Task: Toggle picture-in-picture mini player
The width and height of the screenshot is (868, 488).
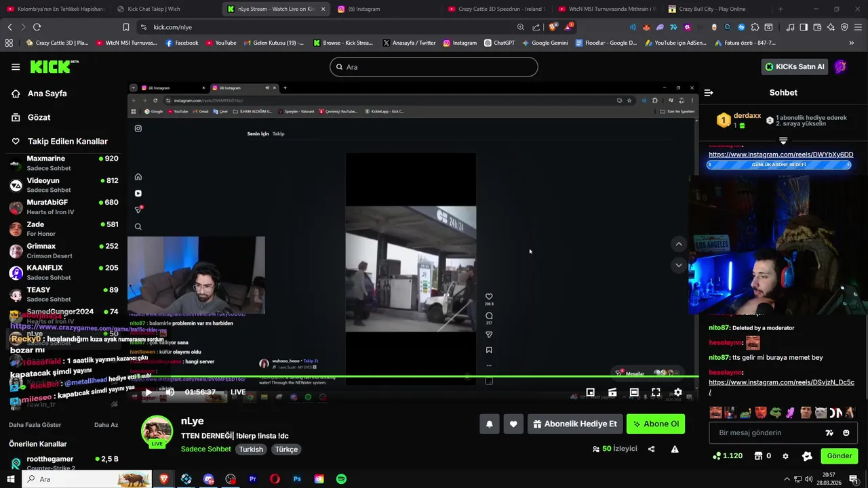Action: (x=591, y=392)
